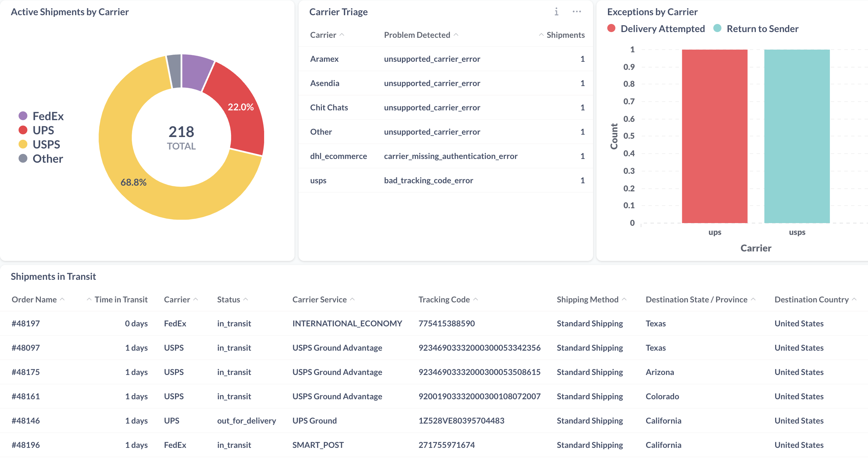868x459 pixels.
Task: Sort transit table by Order Name
Action: click(x=34, y=299)
